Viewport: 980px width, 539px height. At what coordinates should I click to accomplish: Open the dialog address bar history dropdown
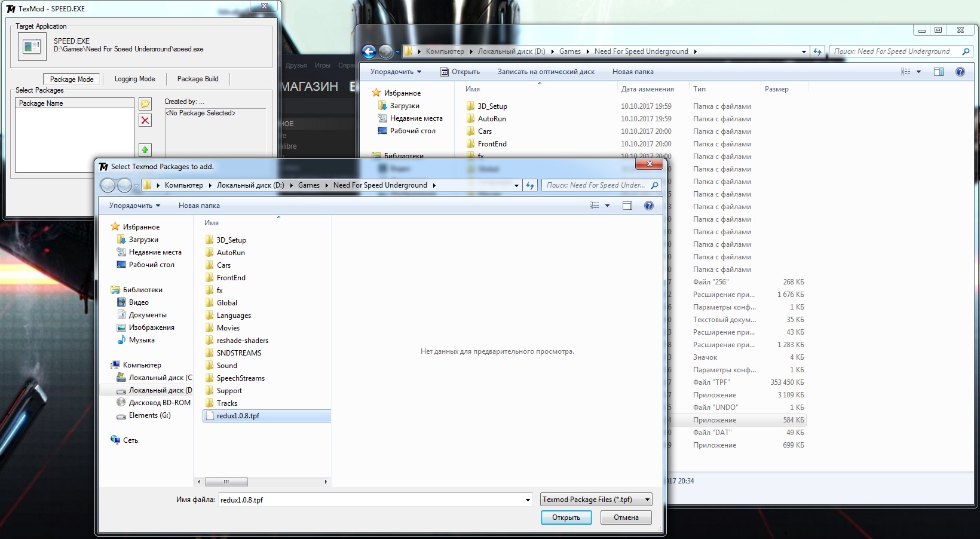pos(516,185)
